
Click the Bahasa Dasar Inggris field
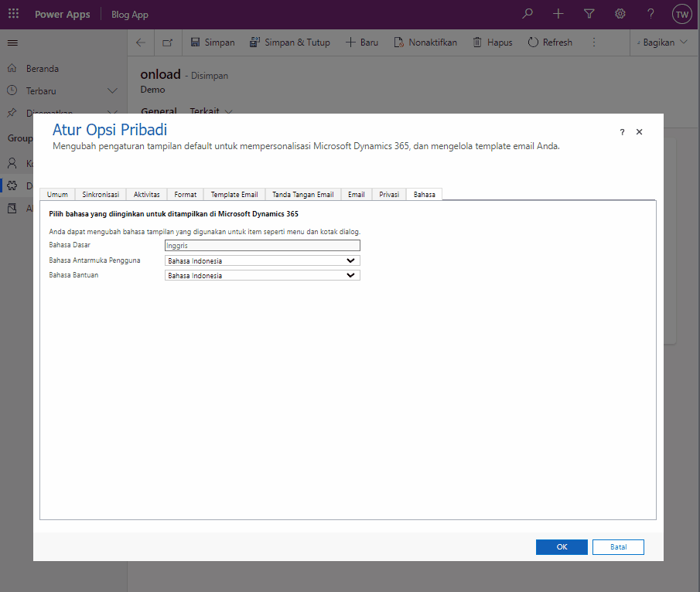coord(262,245)
